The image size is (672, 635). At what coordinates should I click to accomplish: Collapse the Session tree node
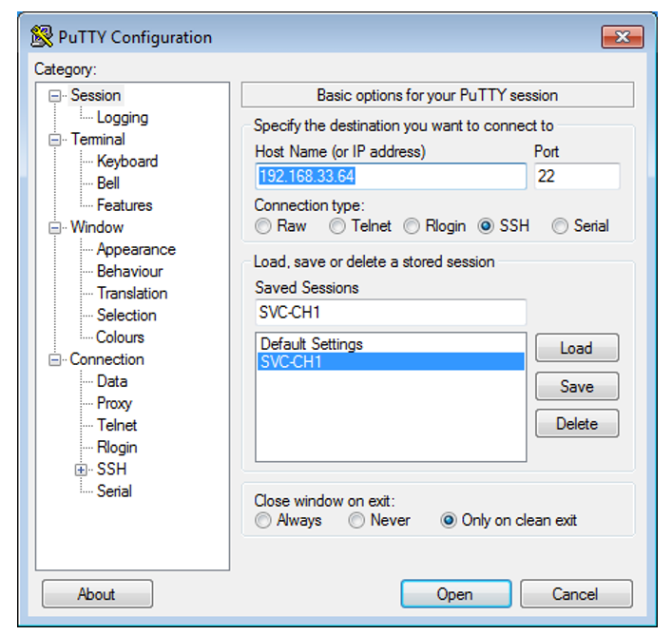54,96
